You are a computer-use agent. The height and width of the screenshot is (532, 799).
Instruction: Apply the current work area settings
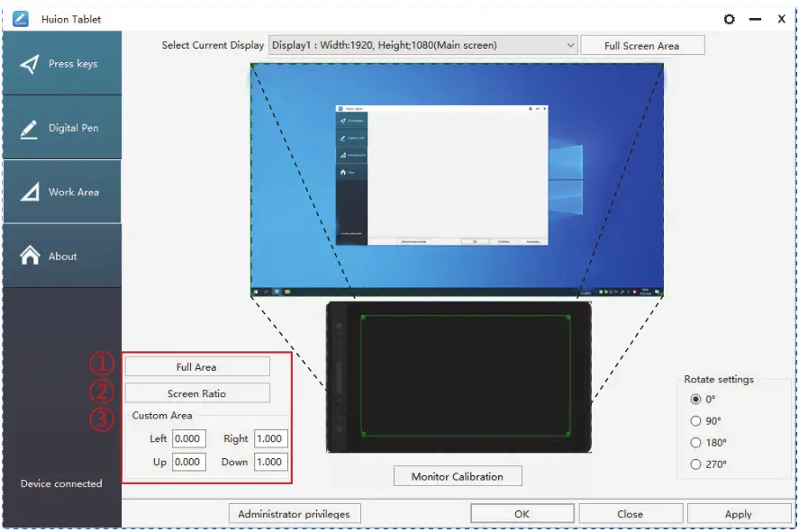[x=739, y=513]
